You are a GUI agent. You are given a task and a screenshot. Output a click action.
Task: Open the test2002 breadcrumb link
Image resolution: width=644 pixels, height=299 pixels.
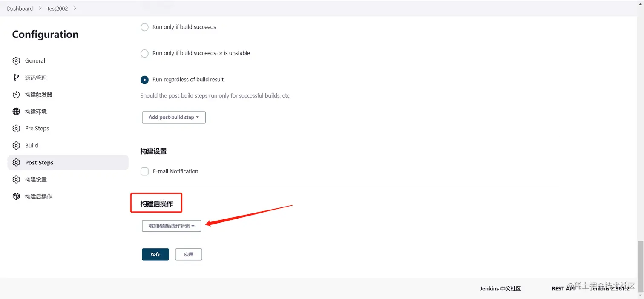point(57,9)
